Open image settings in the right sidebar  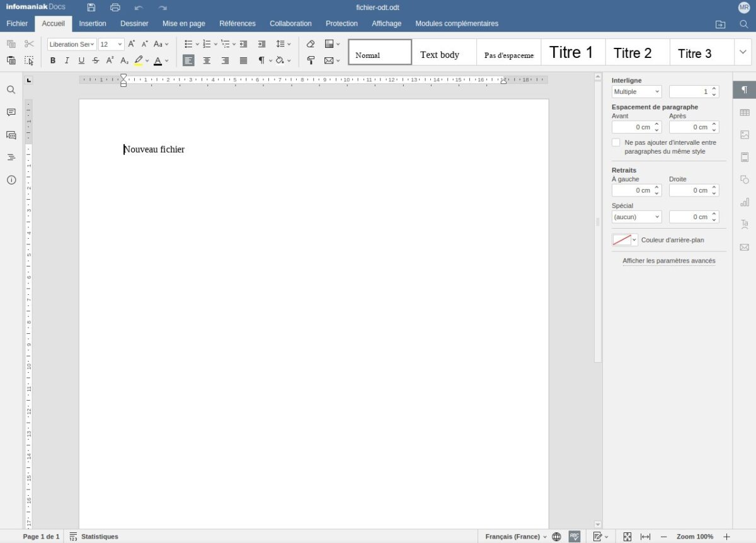(745, 135)
